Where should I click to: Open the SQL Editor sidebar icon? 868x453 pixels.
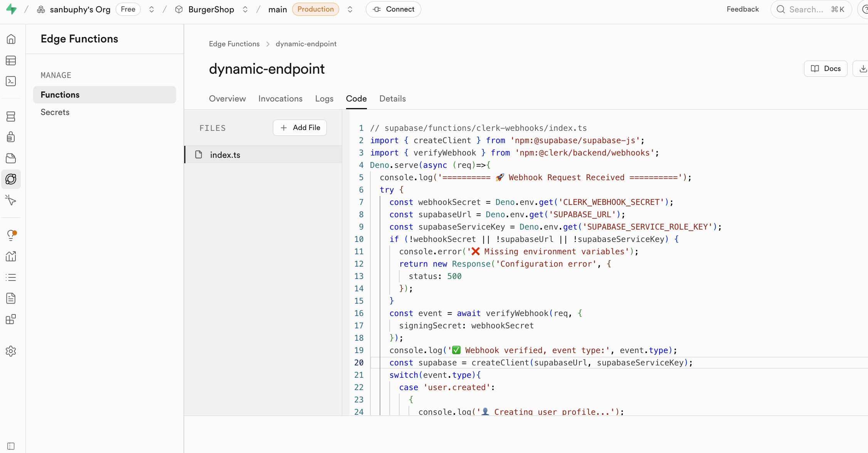[x=11, y=81]
